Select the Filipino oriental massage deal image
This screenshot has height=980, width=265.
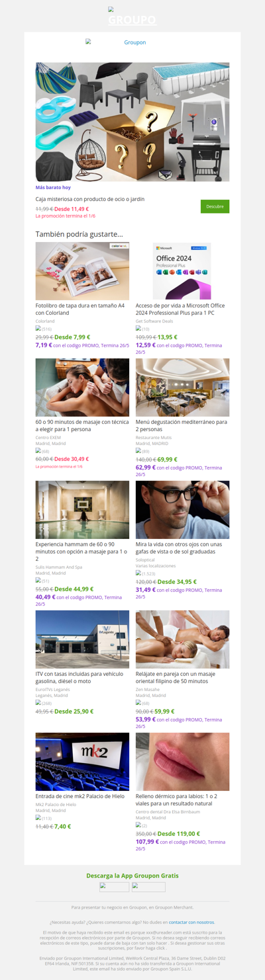point(182,639)
